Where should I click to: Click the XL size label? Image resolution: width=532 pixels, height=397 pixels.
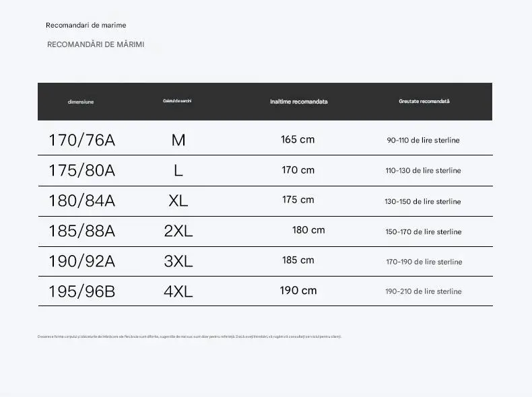178,201
